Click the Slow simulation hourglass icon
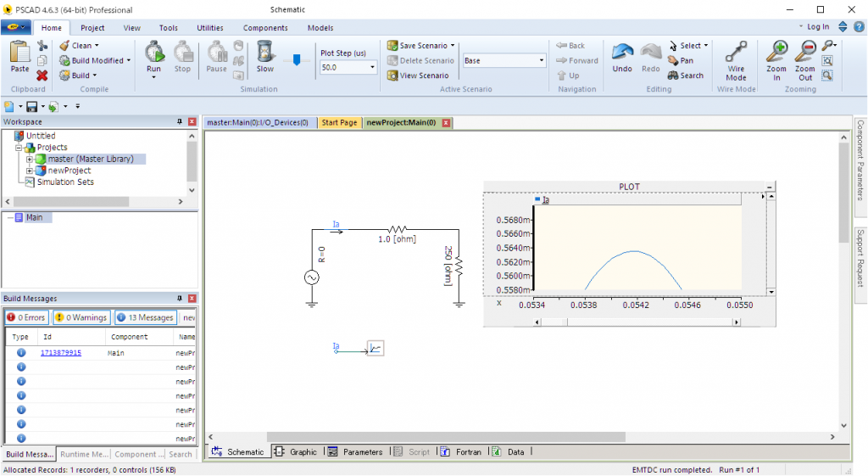The image size is (868, 476). (264, 53)
